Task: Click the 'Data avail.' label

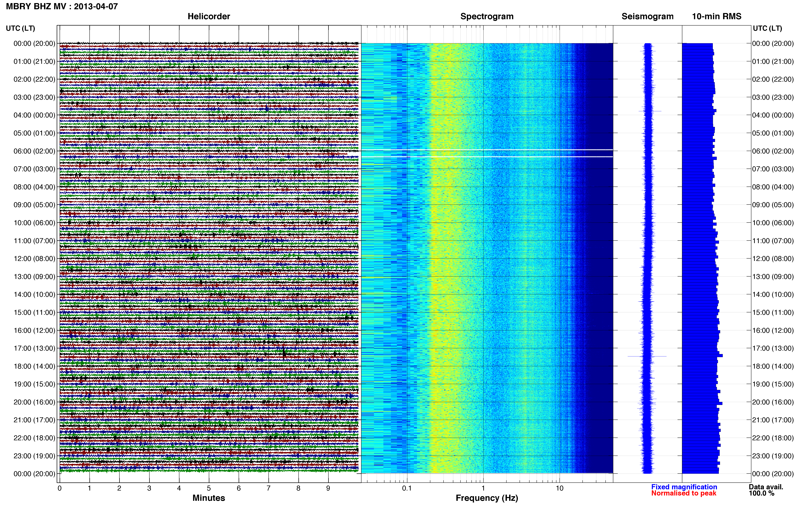Action: pyautogui.click(x=766, y=487)
